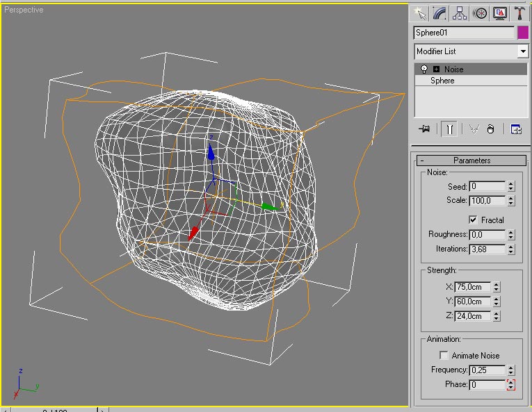Image resolution: width=532 pixels, height=412 pixels.
Task: Open the Perspective viewport label menu
Action: pyautogui.click(x=24, y=10)
